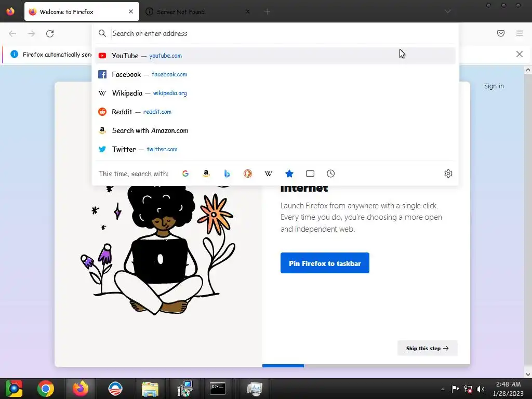Go back to previous page
532x399 pixels.
click(x=12, y=34)
